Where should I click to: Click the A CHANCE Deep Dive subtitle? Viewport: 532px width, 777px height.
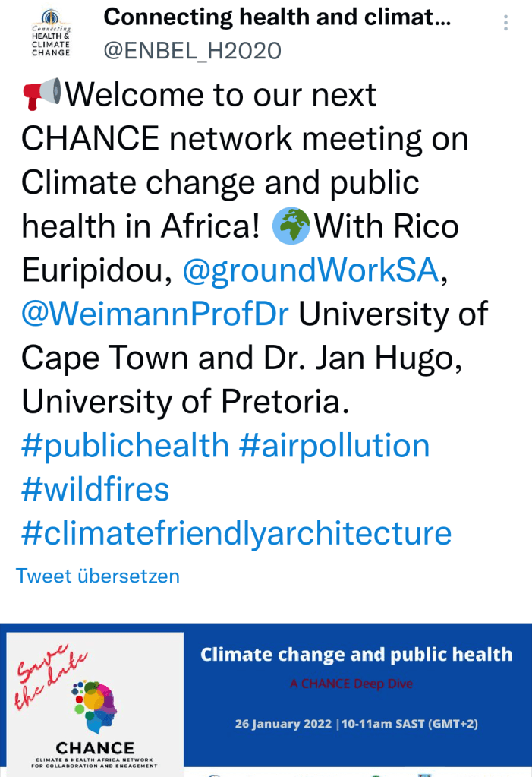351,684
